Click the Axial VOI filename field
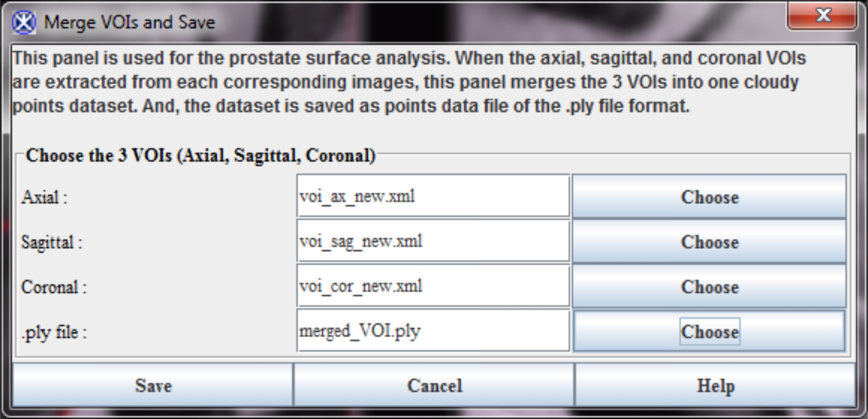The width and height of the screenshot is (868, 419). coord(433,196)
